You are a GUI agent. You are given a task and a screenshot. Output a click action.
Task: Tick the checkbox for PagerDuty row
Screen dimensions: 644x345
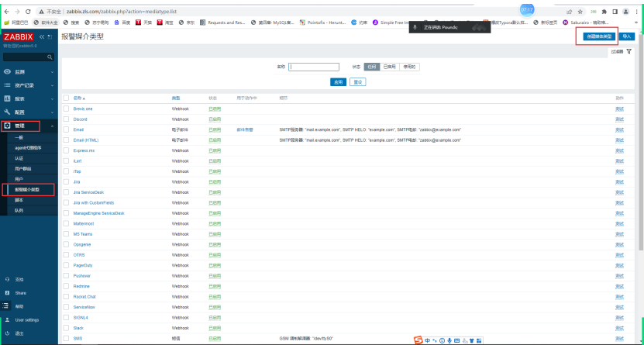coord(66,265)
